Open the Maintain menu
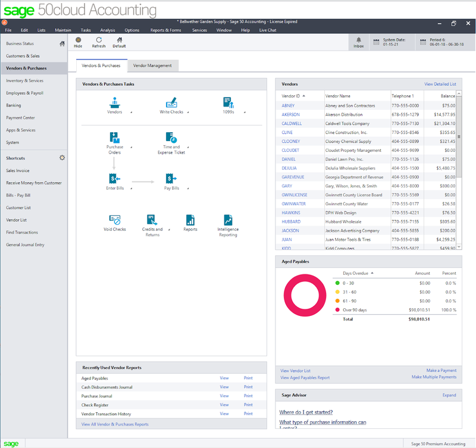Screen dimensions: 476x448 tap(63, 30)
